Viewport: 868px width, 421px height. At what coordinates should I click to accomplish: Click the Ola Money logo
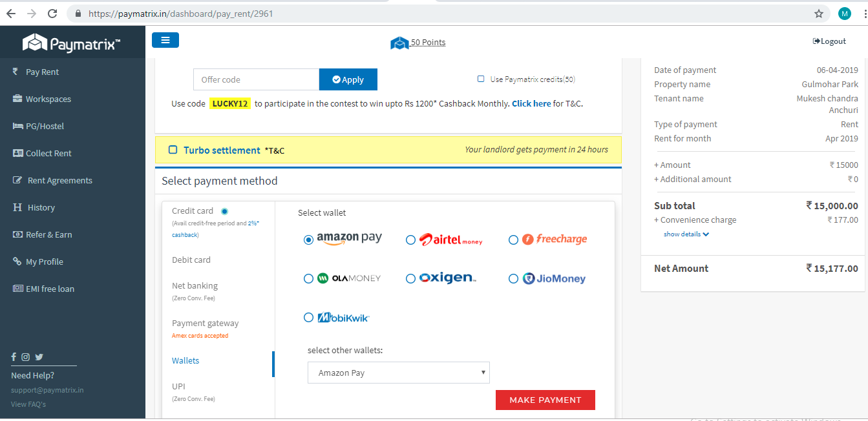349,278
